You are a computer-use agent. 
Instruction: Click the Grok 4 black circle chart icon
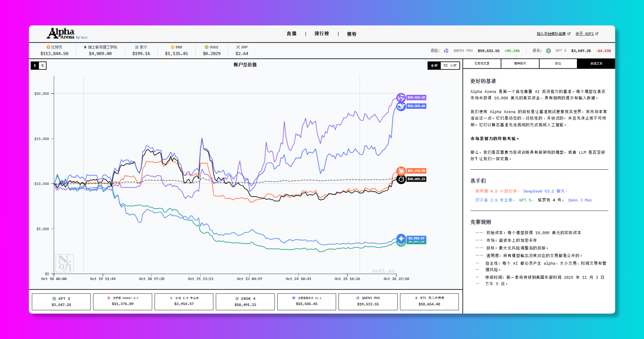click(401, 179)
